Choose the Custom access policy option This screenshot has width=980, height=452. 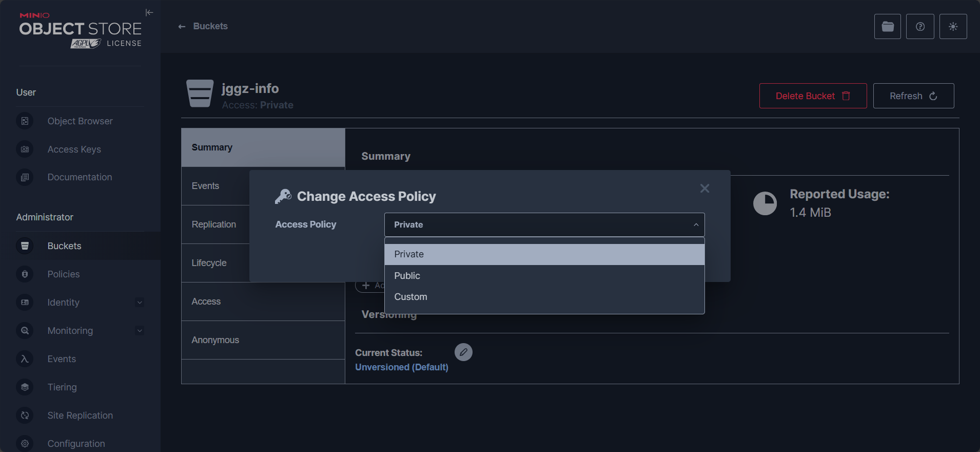coord(410,297)
